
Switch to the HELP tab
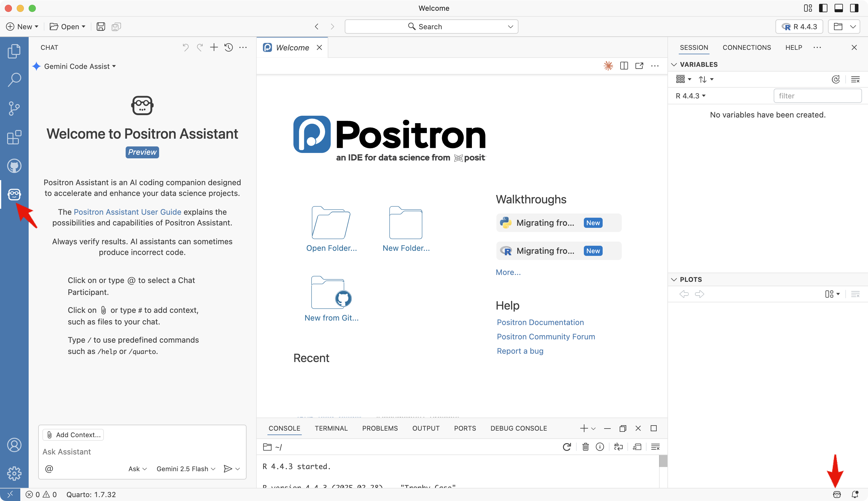pos(794,47)
